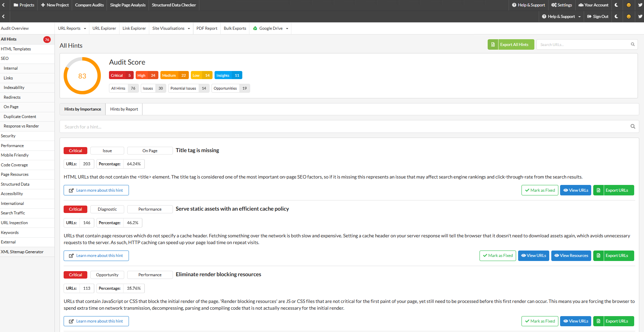Open URL Explorer

(104, 28)
